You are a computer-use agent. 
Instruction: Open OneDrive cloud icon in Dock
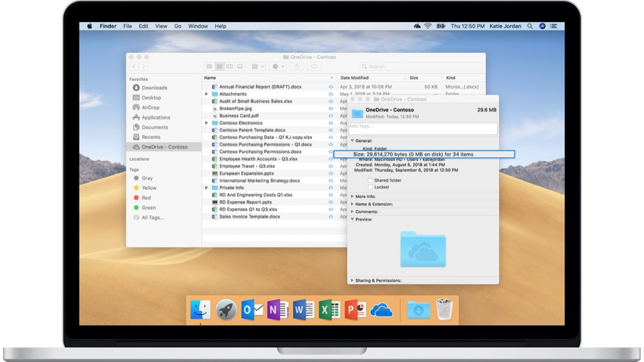tap(382, 310)
